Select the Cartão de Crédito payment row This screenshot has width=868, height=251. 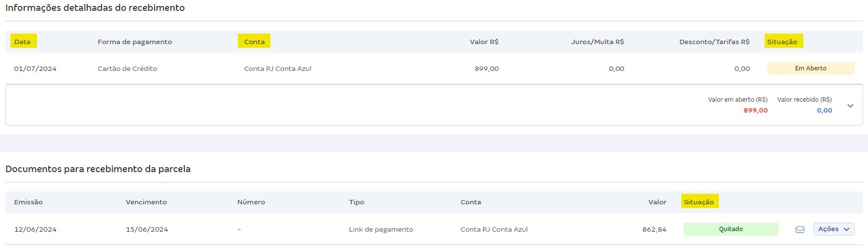click(127, 68)
